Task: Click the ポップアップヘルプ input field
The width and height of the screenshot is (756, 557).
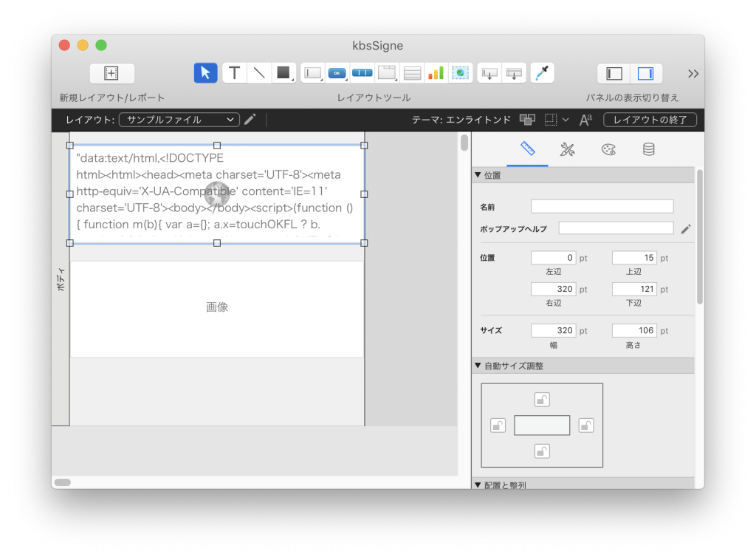Action: (x=616, y=228)
